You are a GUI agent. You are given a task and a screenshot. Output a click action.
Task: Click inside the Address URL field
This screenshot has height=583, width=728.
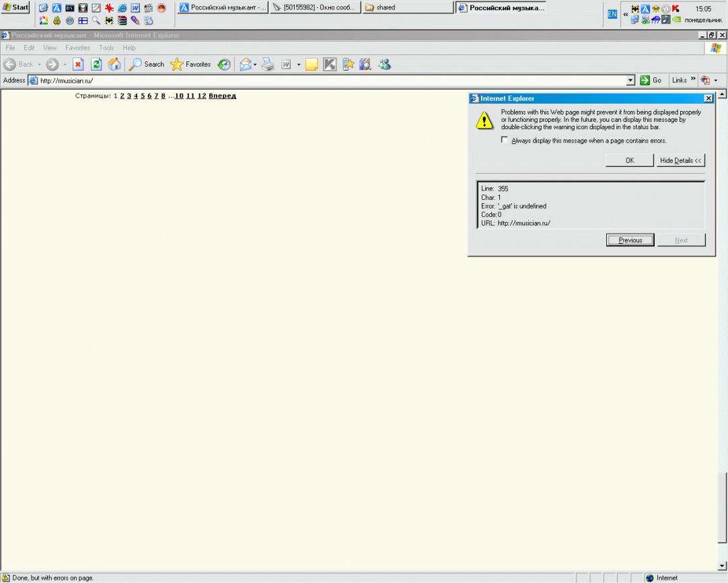coord(323,81)
